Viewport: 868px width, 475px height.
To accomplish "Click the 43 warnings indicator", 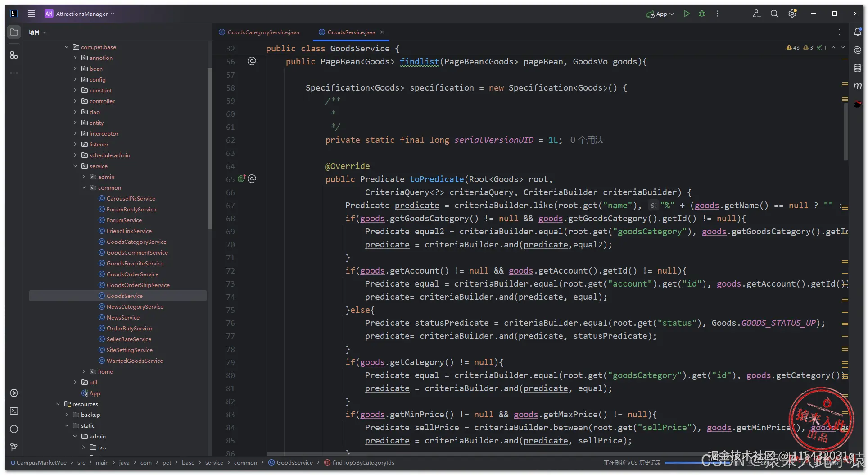I will 793,47.
